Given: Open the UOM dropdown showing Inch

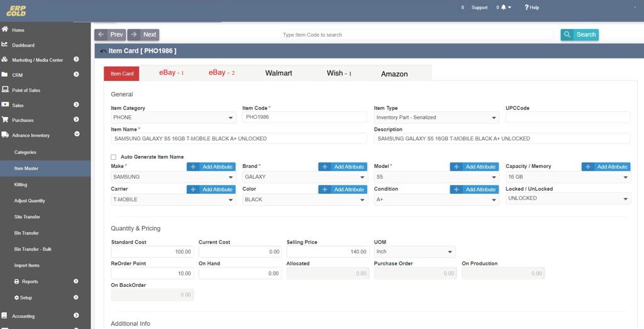Looking at the screenshot, I should [414, 252].
